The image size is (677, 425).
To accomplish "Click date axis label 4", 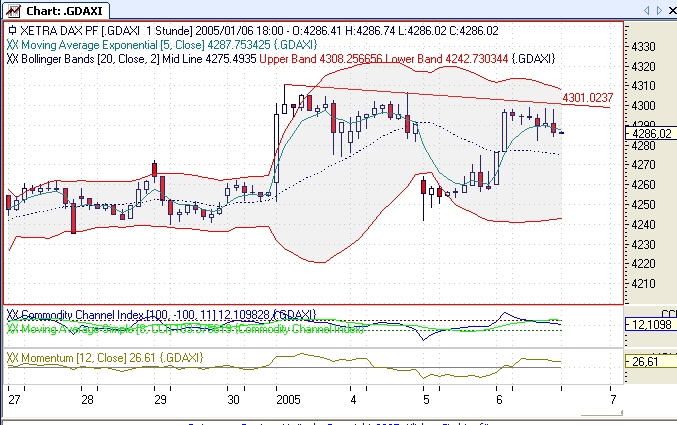I will click(x=353, y=400).
